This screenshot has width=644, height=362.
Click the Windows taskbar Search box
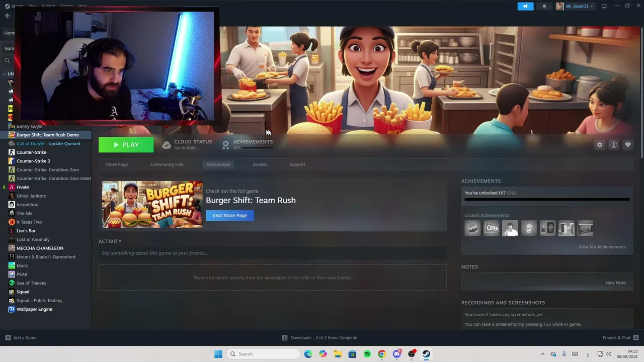pyautogui.click(x=264, y=354)
